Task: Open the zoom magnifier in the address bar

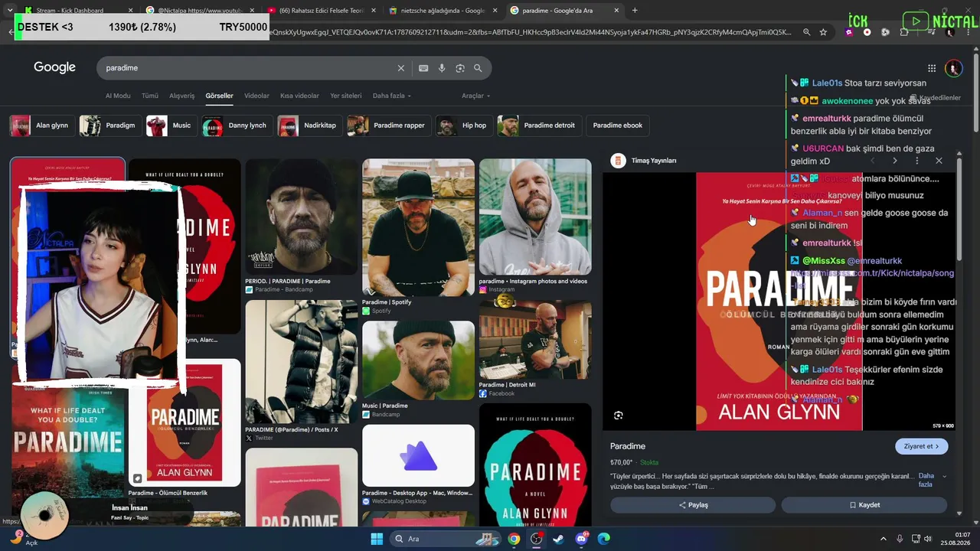Action: point(806,32)
